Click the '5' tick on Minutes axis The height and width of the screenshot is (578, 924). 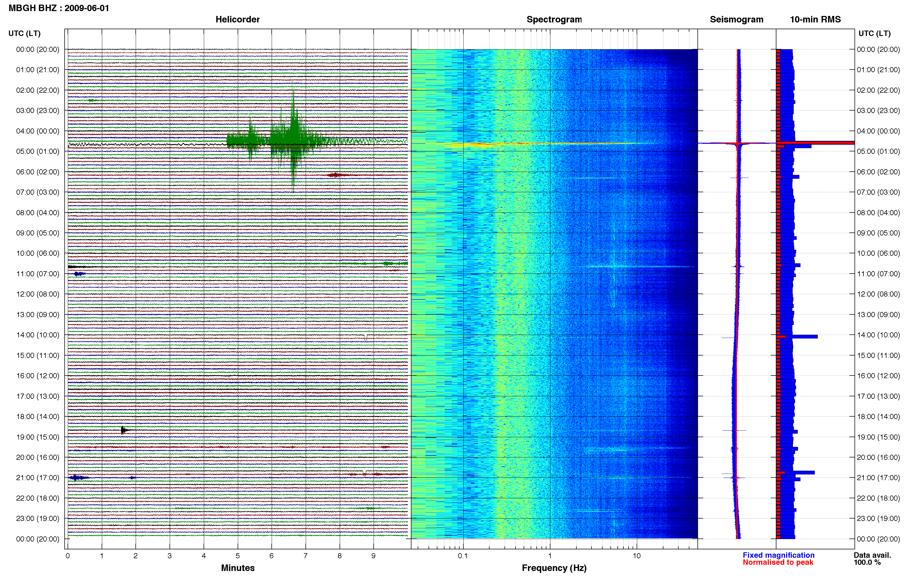tap(238, 556)
